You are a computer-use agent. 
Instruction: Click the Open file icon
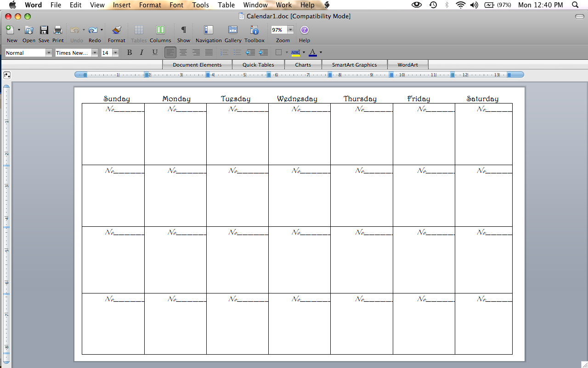[29, 30]
